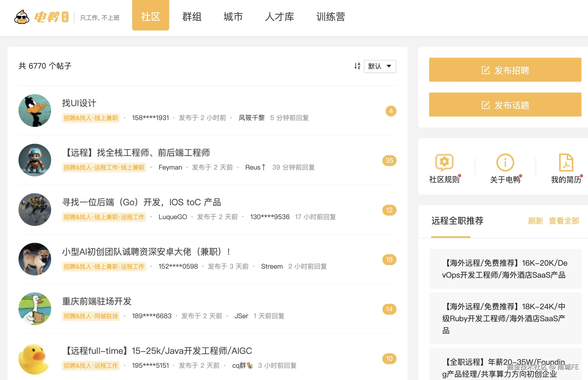Screen dimensions: 588x380
Task: Click the 电鸭 duck logo icon
Action: click(22, 17)
